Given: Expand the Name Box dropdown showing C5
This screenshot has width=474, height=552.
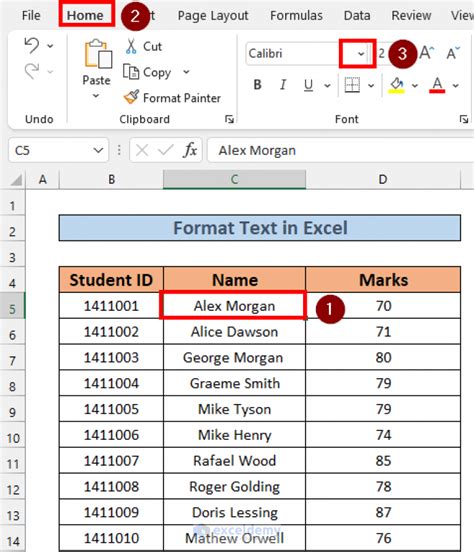Looking at the screenshot, I should pyautogui.click(x=98, y=150).
